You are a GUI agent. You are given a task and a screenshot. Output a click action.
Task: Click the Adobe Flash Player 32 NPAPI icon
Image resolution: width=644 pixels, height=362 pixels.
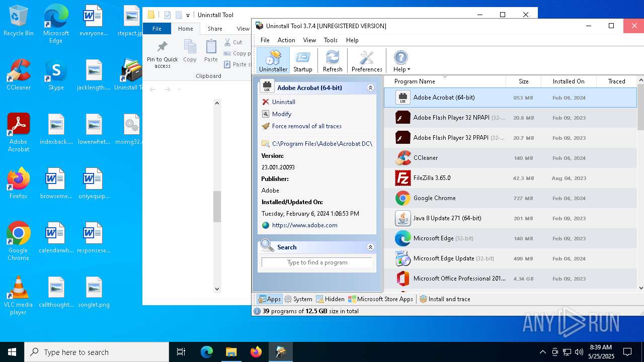(x=403, y=118)
